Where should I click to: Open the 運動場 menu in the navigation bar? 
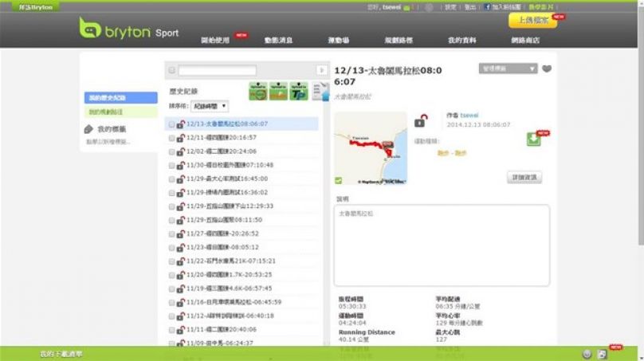[340, 40]
